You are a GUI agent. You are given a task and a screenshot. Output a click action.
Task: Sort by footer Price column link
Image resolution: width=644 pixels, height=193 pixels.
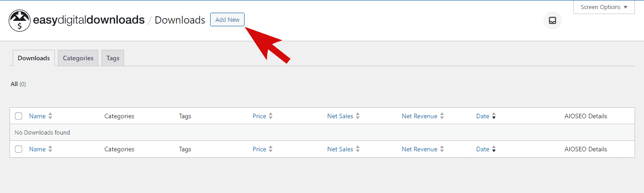260,149
